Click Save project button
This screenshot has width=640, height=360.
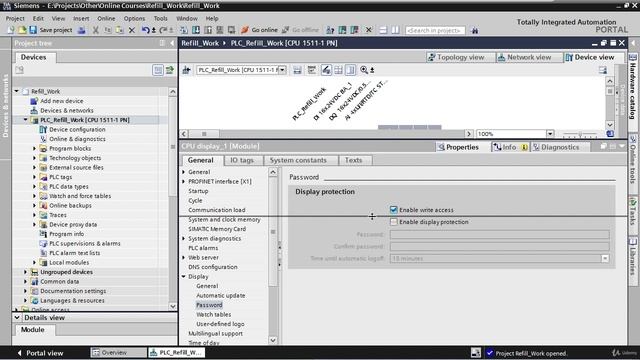pos(50,30)
